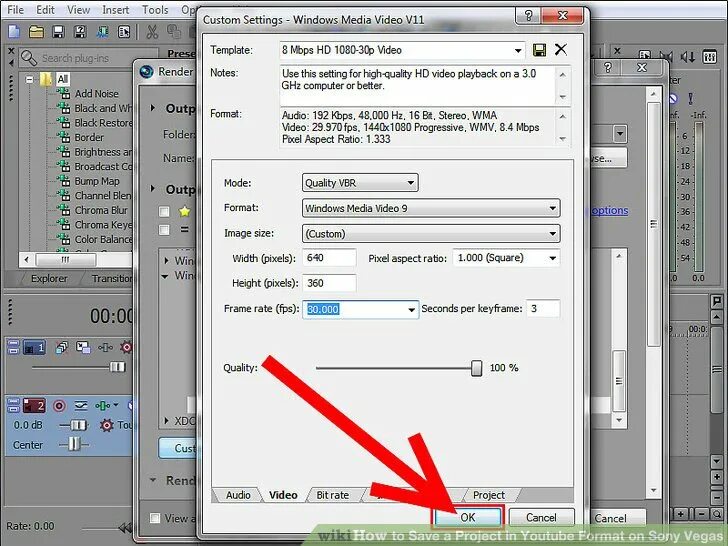
Task: Click track 1 motion blur bypass icon
Action: tap(61, 347)
